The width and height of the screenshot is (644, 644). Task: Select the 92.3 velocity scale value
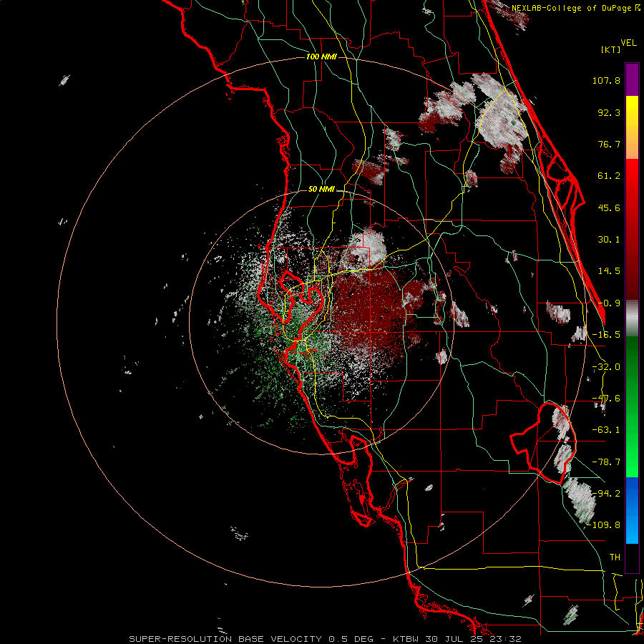pyautogui.click(x=609, y=112)
